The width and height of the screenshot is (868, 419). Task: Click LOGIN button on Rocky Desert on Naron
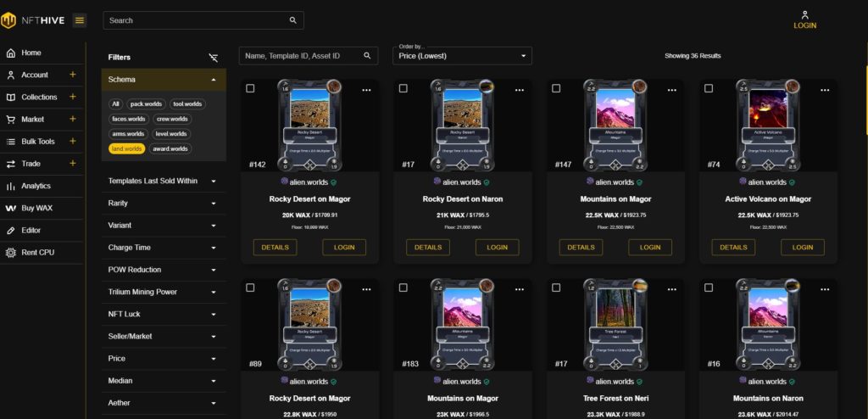coord(497,247)
